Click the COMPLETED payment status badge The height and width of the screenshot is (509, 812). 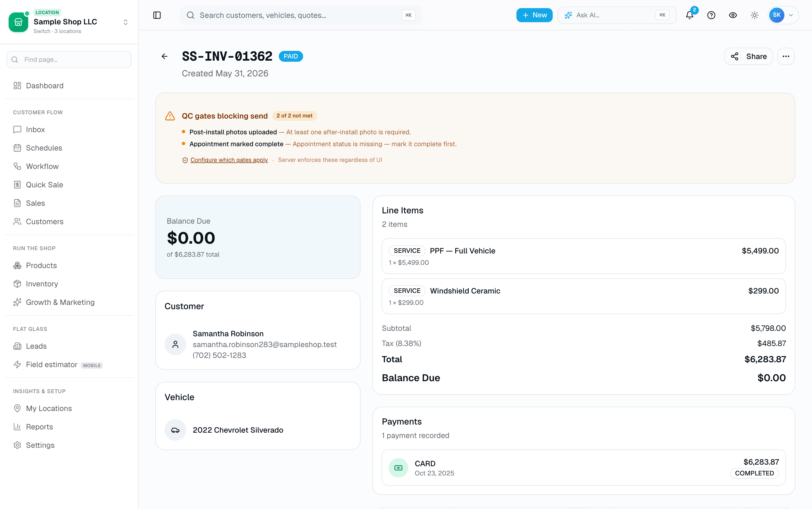(754, 473)
